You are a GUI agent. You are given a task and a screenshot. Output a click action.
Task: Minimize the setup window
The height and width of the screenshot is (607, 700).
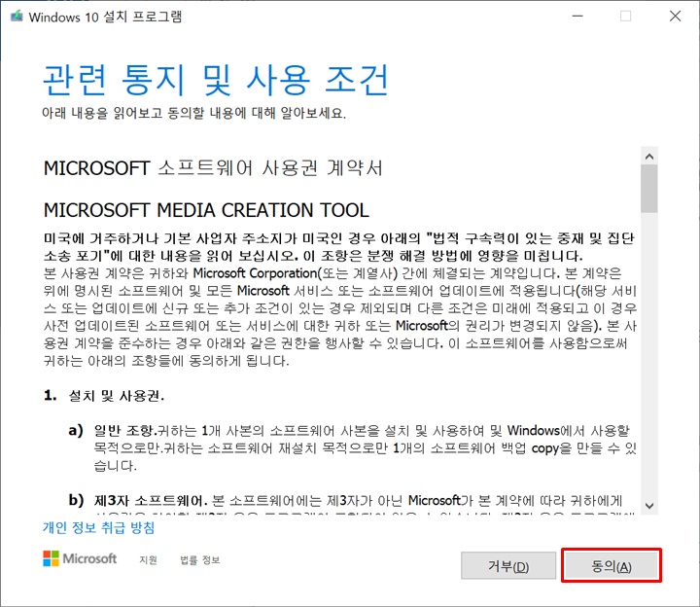(577, 17)
